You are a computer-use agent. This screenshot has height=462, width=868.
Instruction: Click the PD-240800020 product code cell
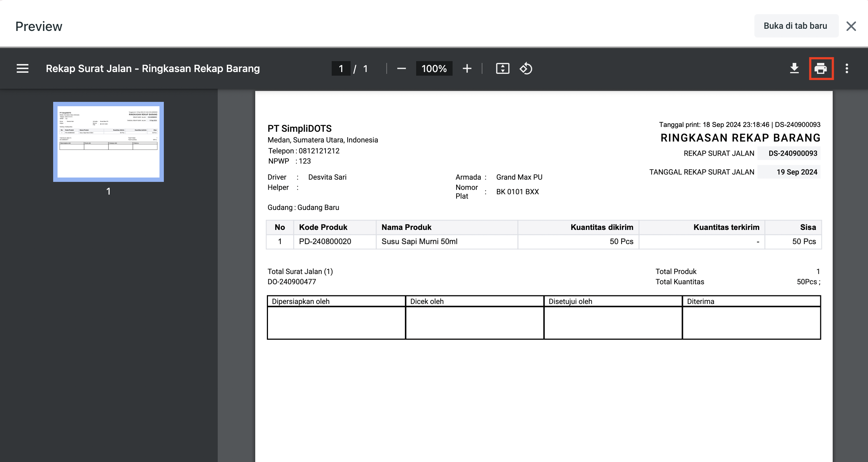(x=325, y=242)
